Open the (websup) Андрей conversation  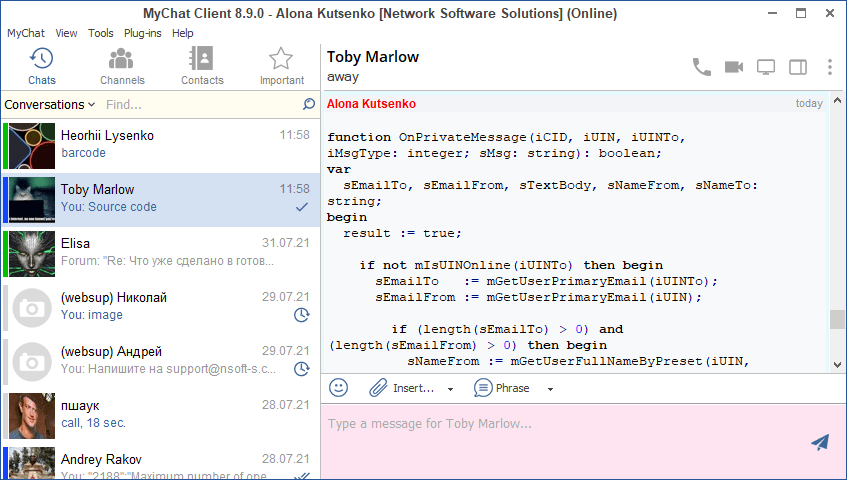[x=161, y=362]
